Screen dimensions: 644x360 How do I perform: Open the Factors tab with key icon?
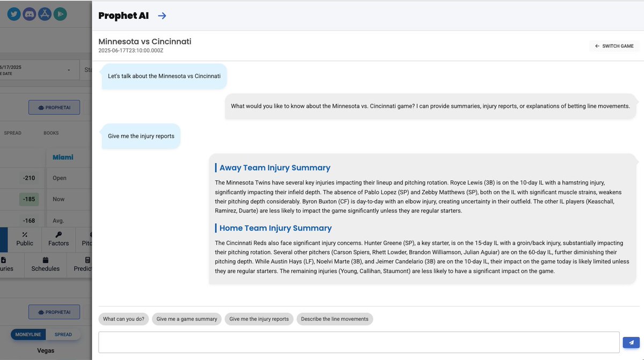pos(58,239)
